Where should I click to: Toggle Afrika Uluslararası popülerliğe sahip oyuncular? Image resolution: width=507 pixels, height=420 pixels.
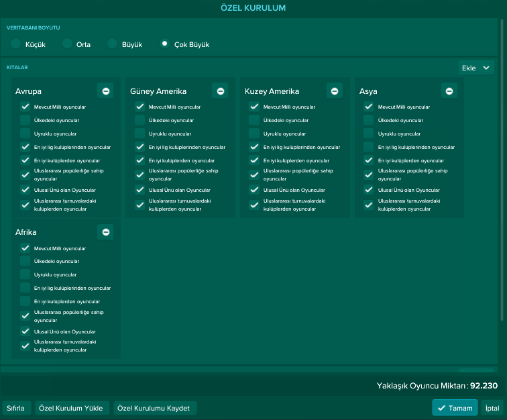click(25, 316)
